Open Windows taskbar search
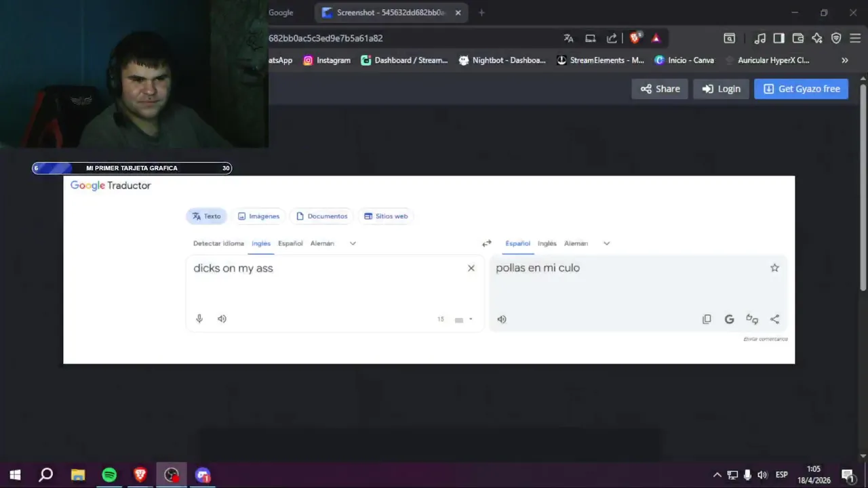Screen dimensions: 868x488 pyautogui.click(x=45, y=475)
